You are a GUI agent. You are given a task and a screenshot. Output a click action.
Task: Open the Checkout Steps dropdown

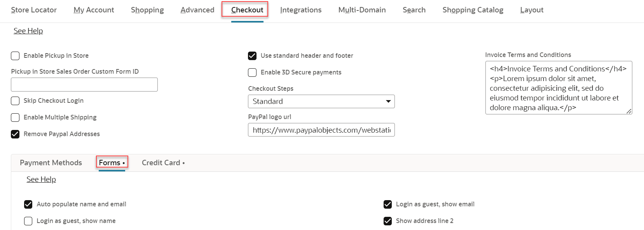click(x=321, y=102)
